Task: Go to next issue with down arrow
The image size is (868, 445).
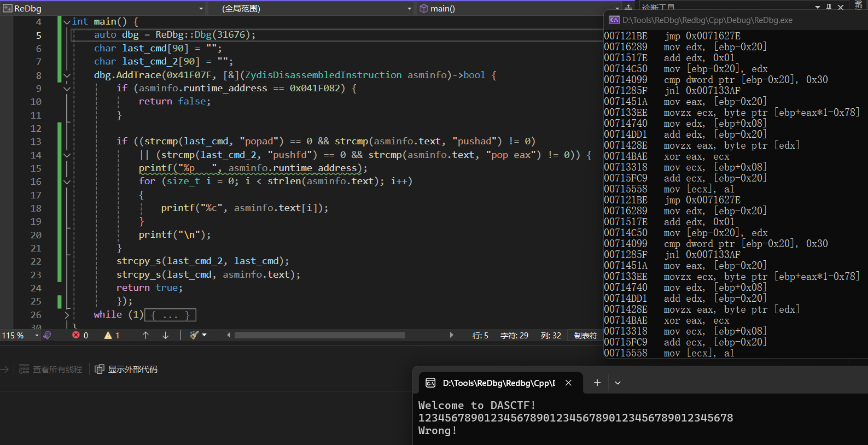Action: [x=165, y=335]
